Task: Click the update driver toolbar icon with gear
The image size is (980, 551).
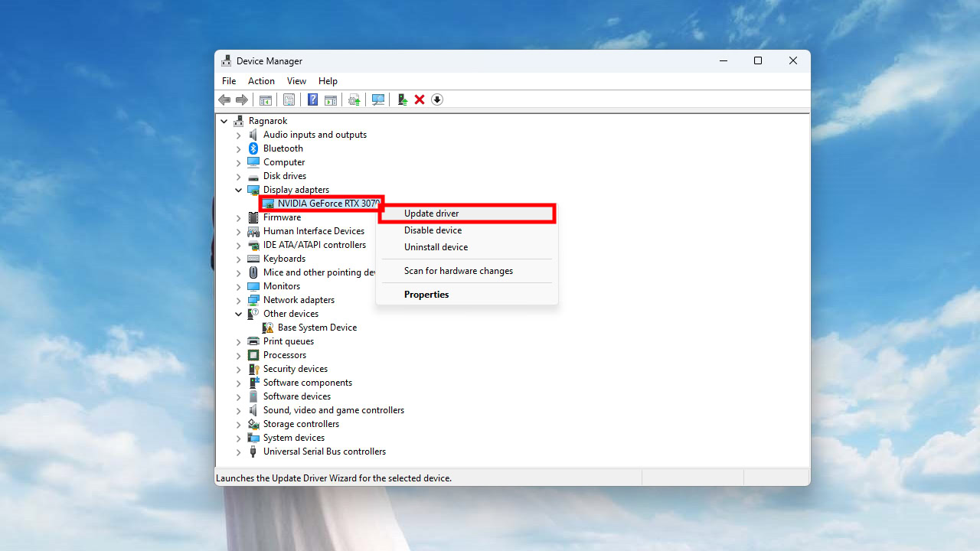Action: (354, 99)
